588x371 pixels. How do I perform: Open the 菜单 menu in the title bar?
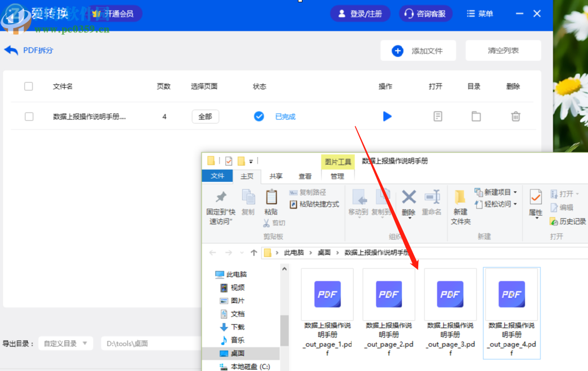pyautogui.click(x=479, y=13)
